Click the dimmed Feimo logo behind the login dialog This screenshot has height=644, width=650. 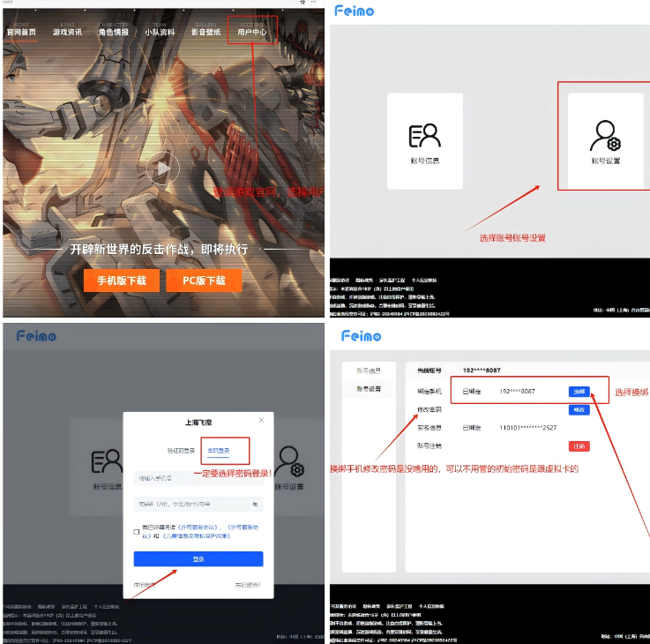point(36,335)
